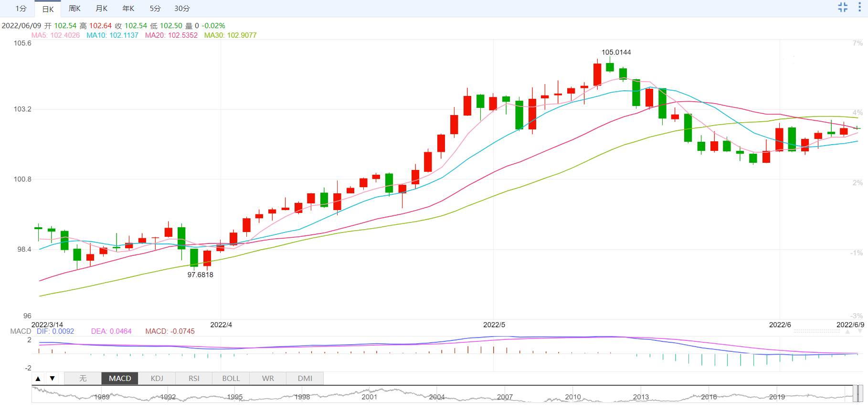
Task: Click the 2022/5 date axis label
Action: click(x=494, y=325)
